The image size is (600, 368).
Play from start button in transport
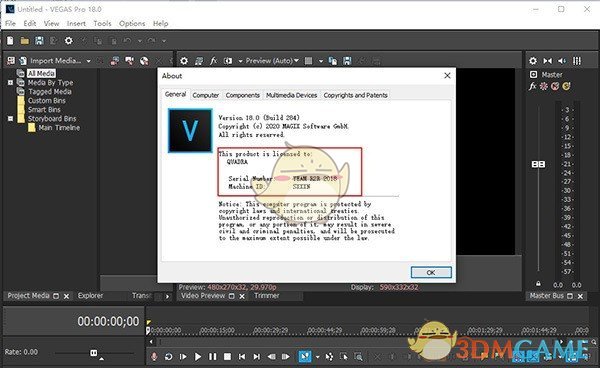point(183,357)
